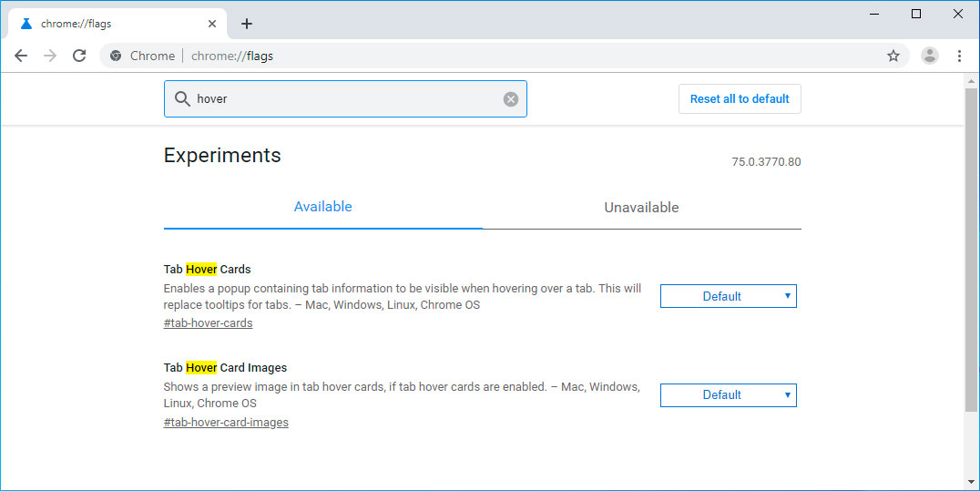Bookmark this page with the star icon

(893, 56)
